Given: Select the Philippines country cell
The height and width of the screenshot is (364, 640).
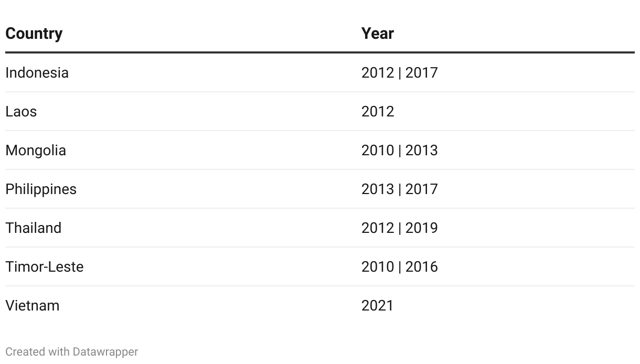Looking at the screenshot, I should click(41, 189).
